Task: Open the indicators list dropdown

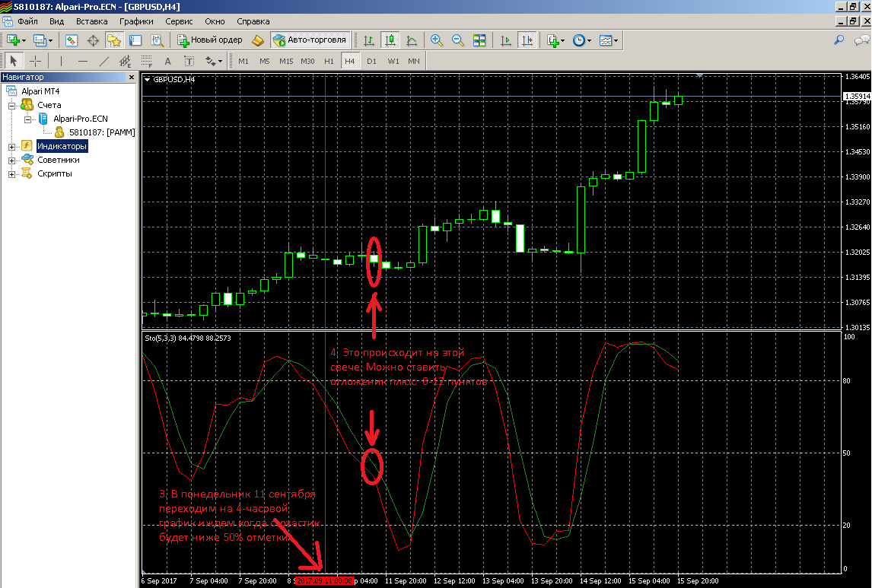Action: tap(555, 40)
